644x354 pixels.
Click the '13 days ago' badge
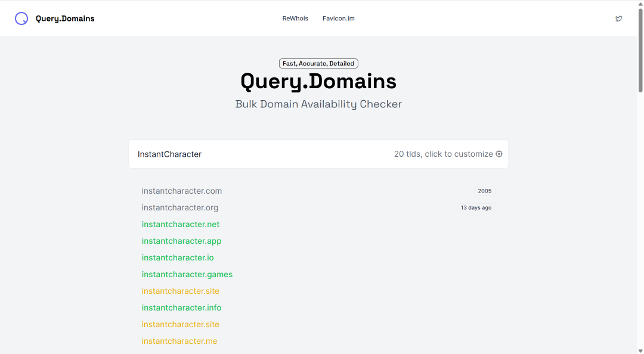pyautogui.click(x=476, y=208)
